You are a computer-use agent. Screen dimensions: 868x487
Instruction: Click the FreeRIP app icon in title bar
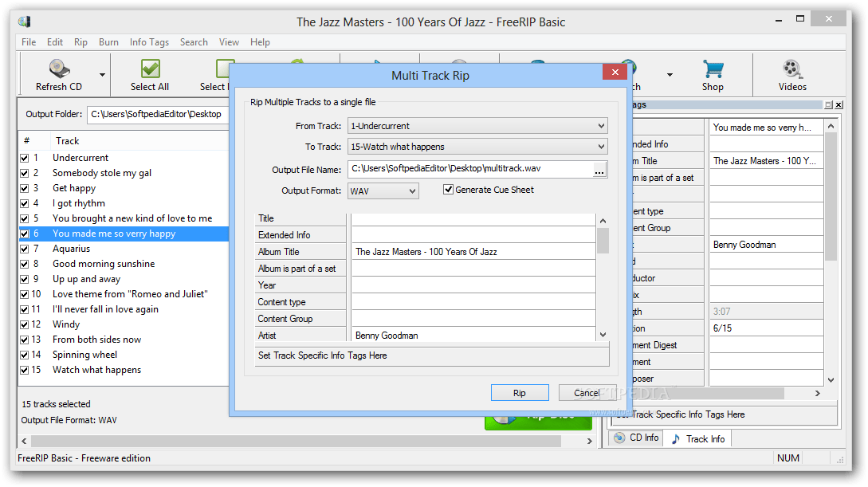click(x=25, y=22)
